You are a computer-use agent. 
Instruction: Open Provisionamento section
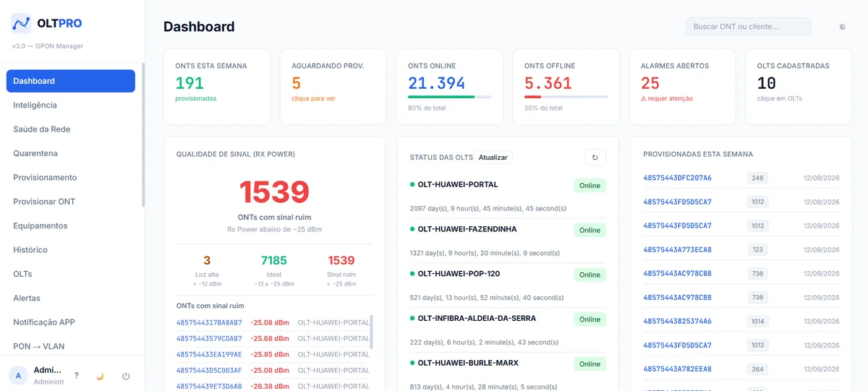pyautogui.click(x=71, y=178)
